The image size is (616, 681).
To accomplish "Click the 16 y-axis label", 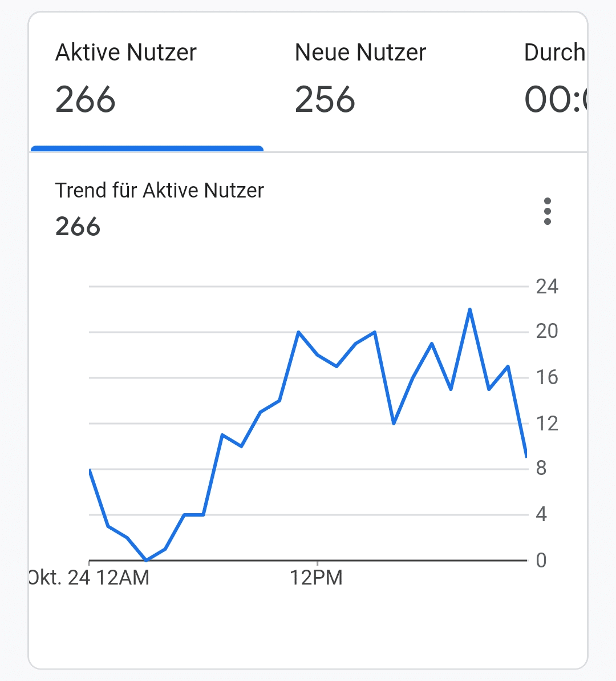I will coord(546,377).
